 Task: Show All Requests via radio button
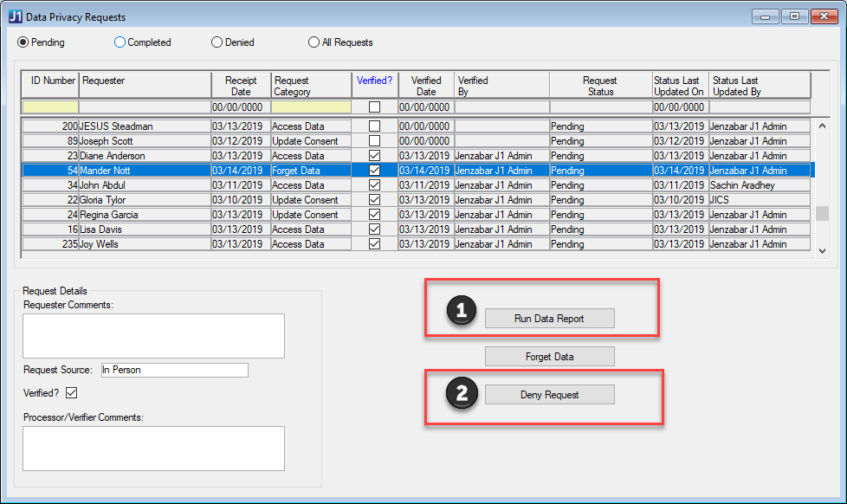(x=314, y=42)
